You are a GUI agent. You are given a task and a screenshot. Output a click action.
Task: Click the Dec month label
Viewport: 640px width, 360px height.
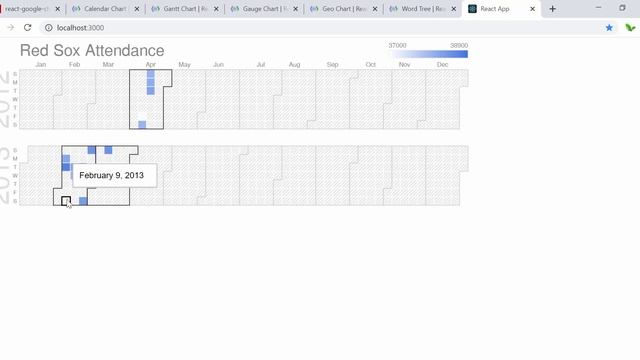coord(442,64)
